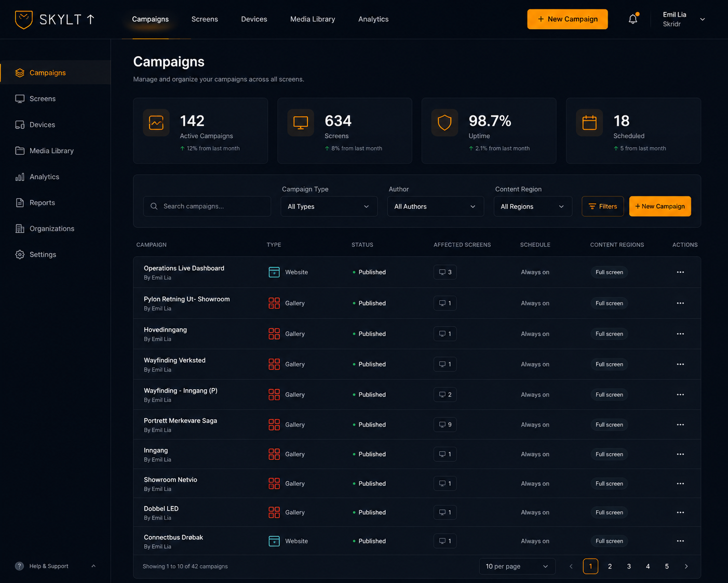728x583 pixels.
Task: Open Reports from sidebar icon
Action: coord(20,203)
